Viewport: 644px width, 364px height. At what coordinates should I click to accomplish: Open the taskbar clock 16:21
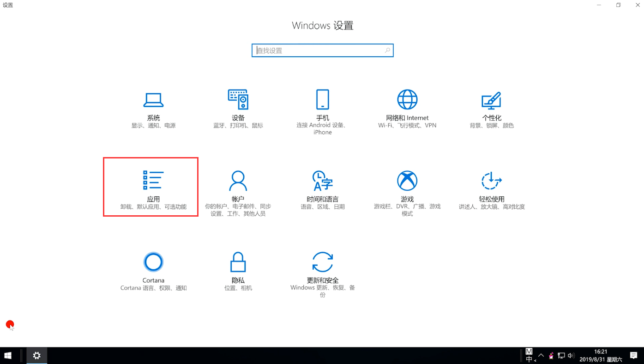tap(601, 356)
